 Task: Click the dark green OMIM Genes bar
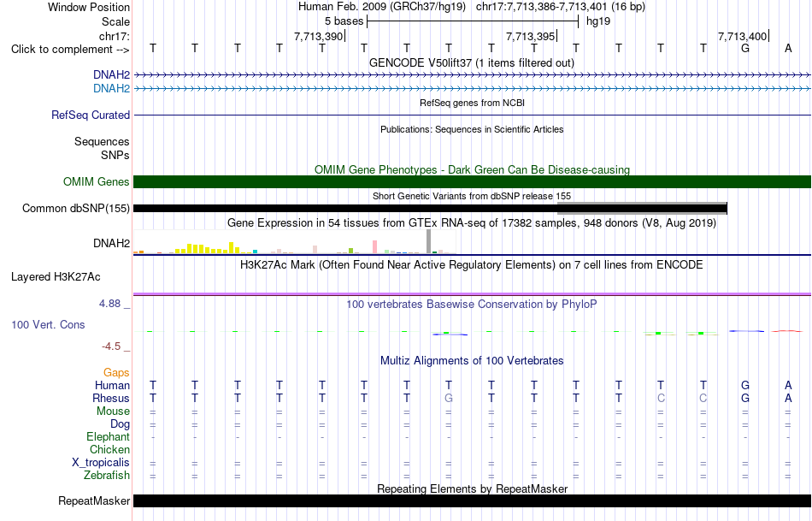472,181
